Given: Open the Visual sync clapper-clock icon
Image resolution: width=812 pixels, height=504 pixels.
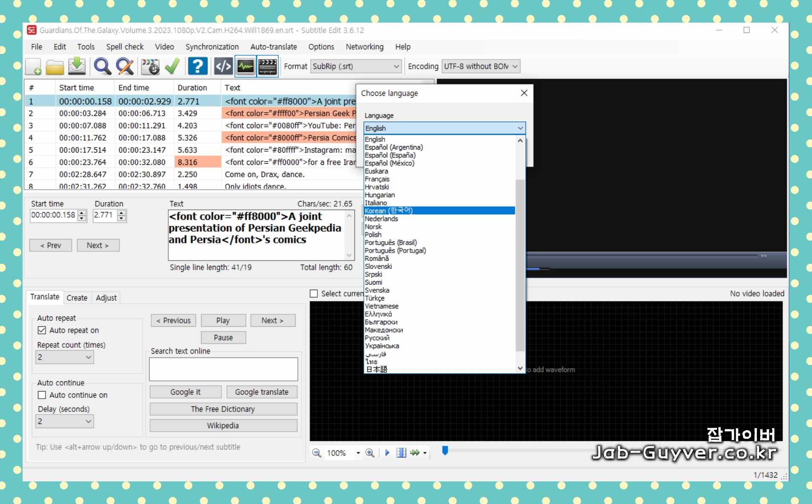Looking at the screenshot, I should point(150,66).
